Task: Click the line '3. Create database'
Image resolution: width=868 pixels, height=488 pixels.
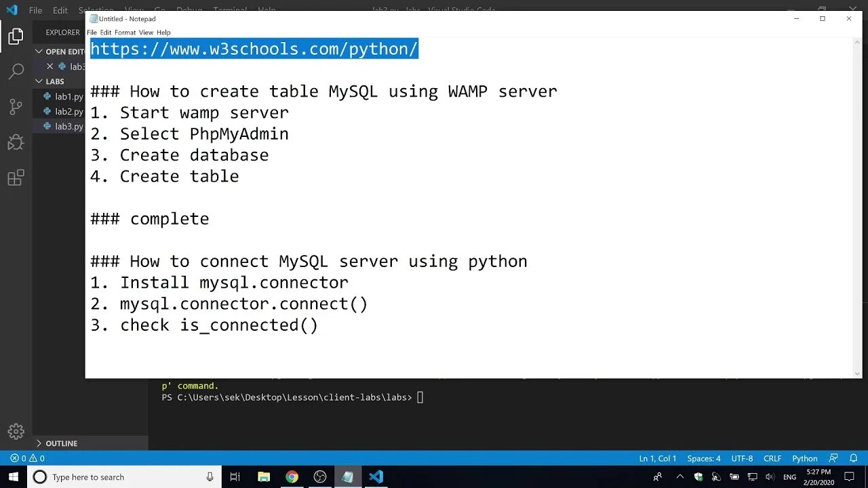Action: [180, 155]
